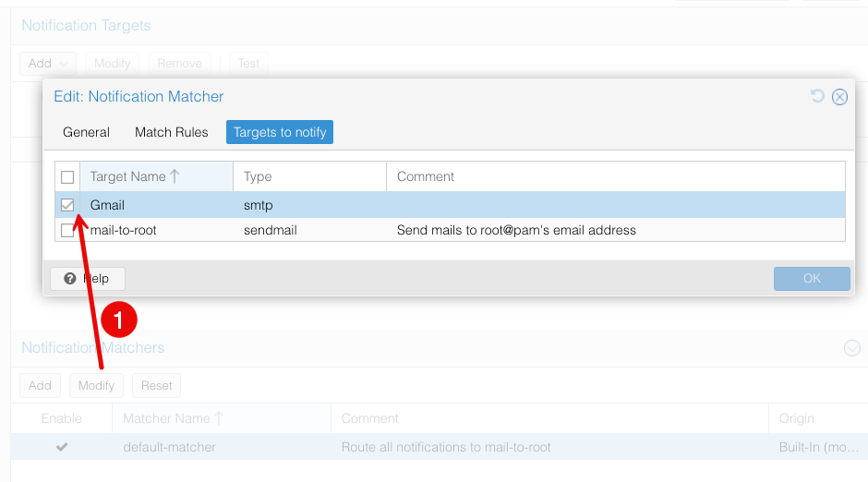Image resolution: width=868 pixels, height=482 pixels.
Task: Click the Type column header
Action: click(x=258, y=176)
